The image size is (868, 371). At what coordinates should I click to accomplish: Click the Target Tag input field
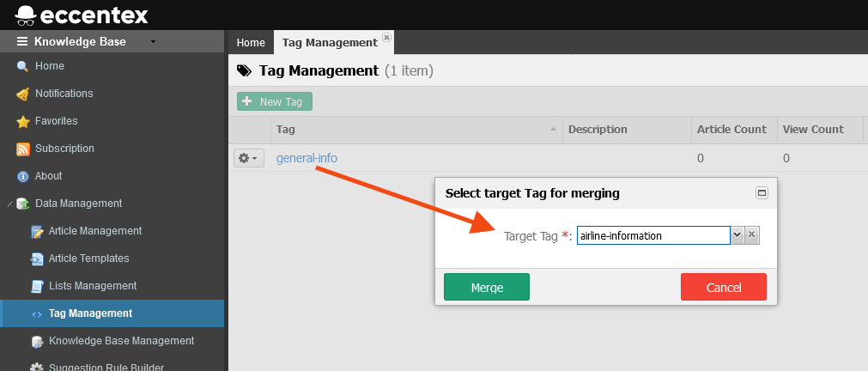pos(653,235)
